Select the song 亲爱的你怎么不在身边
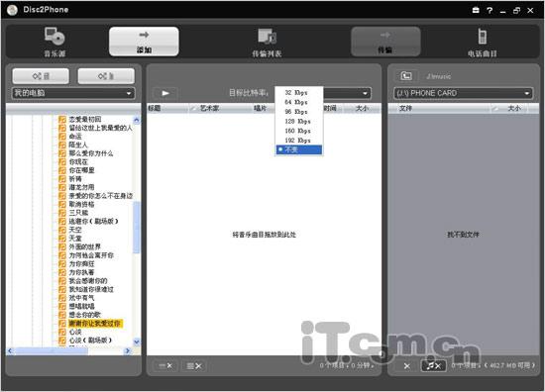This screenshot has height=392, width=545. tap(101, 196)
